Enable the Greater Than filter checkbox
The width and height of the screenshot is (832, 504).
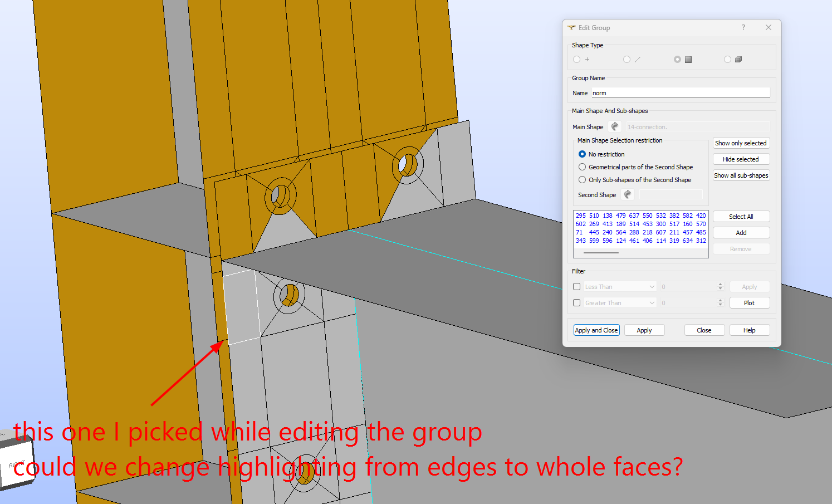(x=577, y=303)
